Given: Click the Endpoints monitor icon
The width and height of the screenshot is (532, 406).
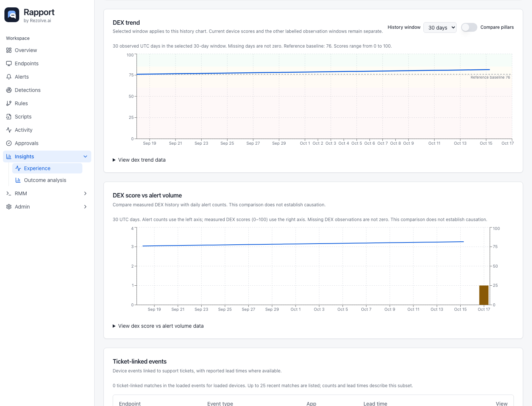Looking at the screenshot, I should [x=9, y=63].
